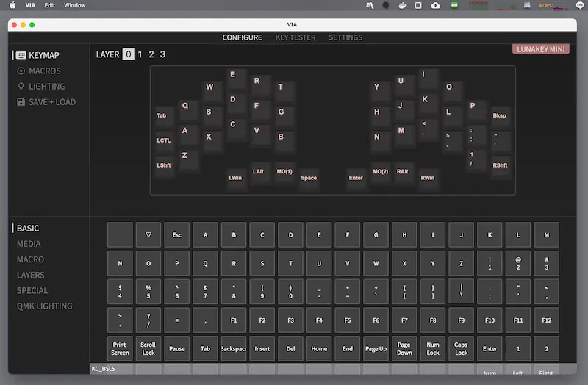This screenshot has height=385, width=588.
Task: Choose the Page Down keycode
Action: tap(404, 349)
